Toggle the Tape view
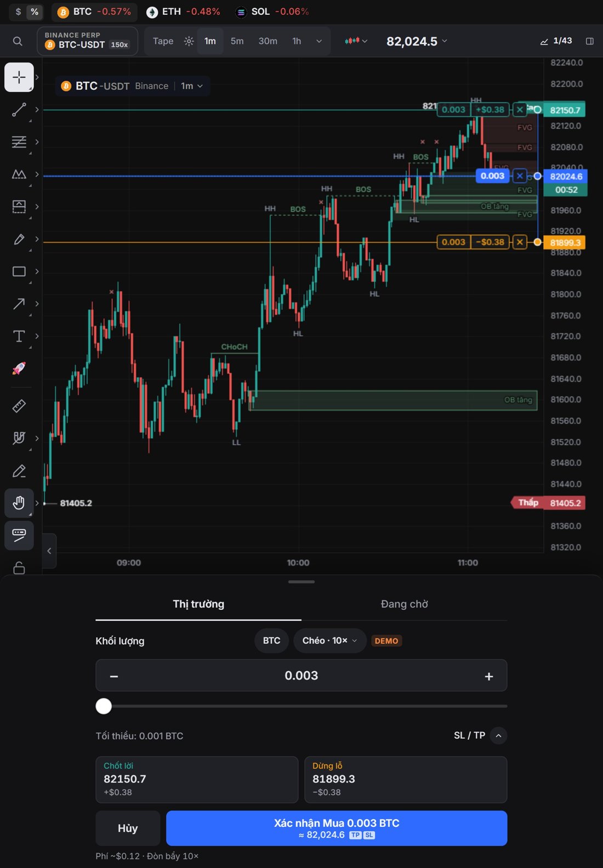This screenshot has width=603, height=868. click(x=163, y=41)
